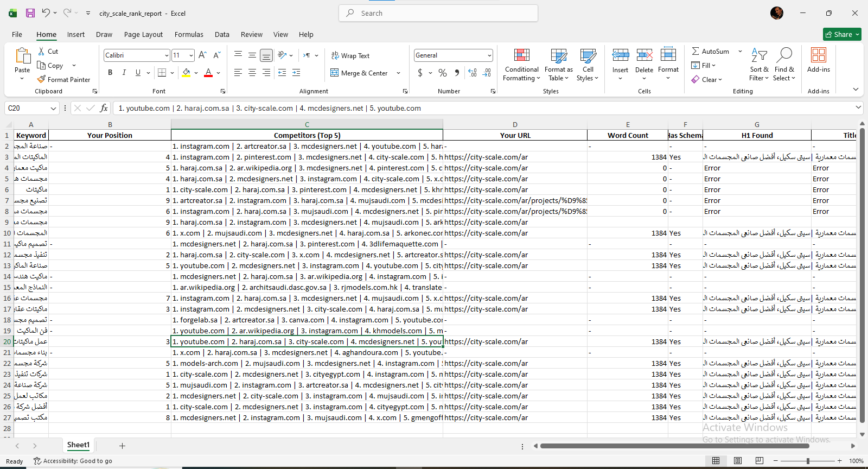Open the Calibri font name dropdown
868x469 pixels.
[x=167, y=55]
